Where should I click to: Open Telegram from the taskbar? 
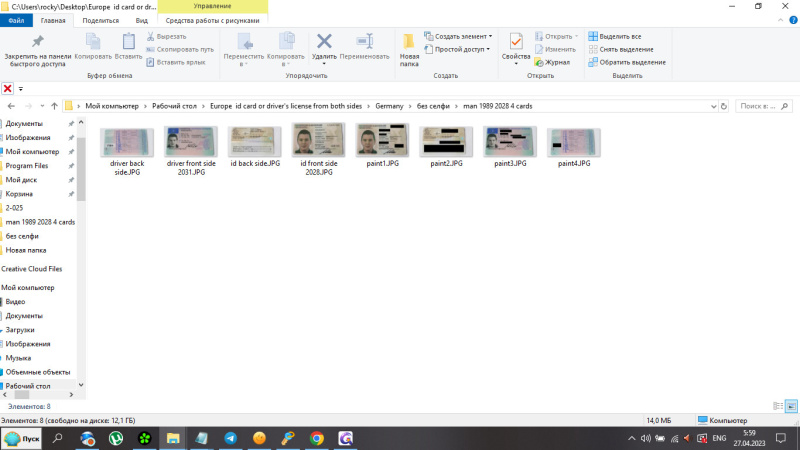[231, 438]
